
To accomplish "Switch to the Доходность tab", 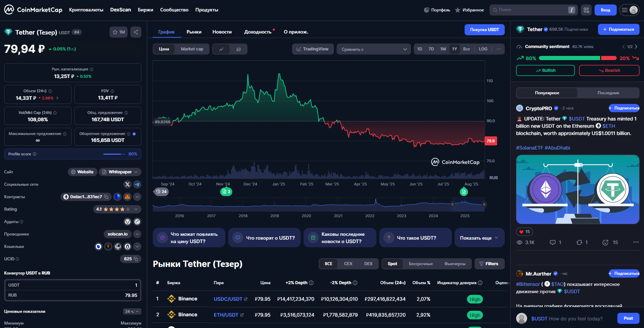I will point(258,32).
